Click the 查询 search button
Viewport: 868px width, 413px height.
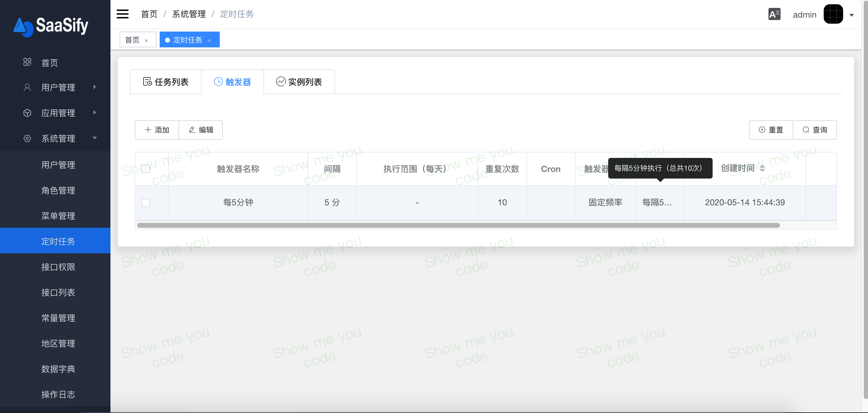(814, 130)
